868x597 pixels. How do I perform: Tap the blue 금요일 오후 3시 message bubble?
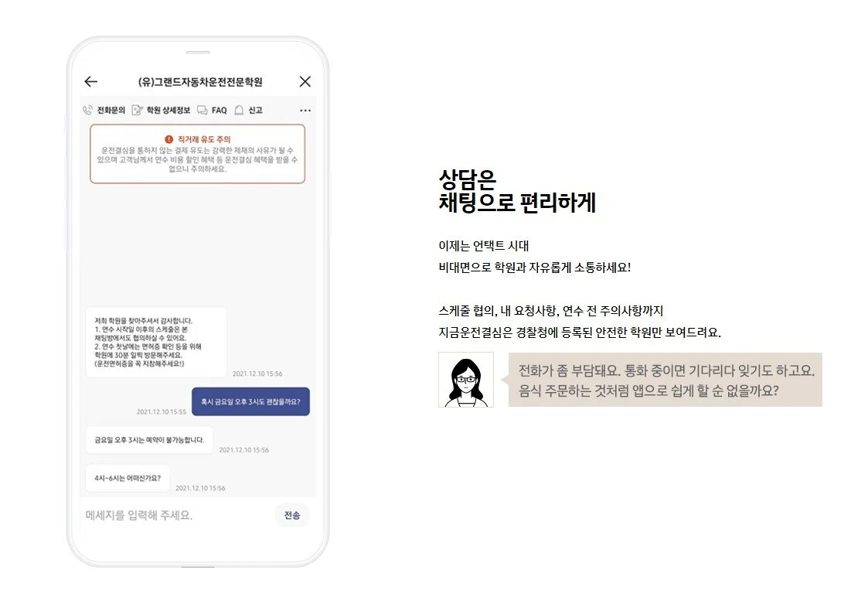click(x=250, y=401)
